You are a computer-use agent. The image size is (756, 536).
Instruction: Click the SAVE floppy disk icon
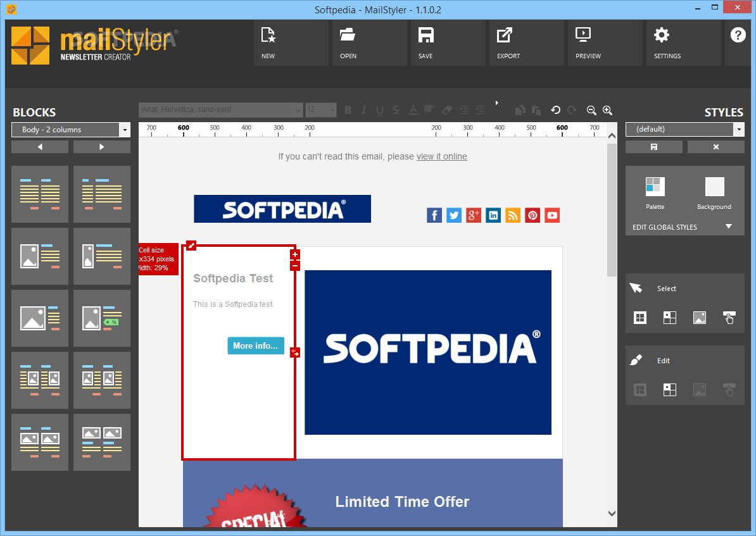pos(425,35)
